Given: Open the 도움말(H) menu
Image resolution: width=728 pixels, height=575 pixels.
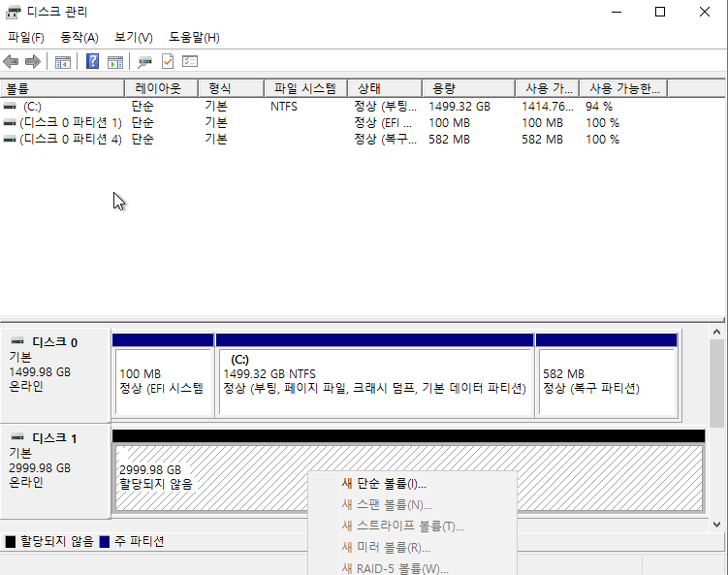Looking at the screenshot, I should [x=194, y=37].
